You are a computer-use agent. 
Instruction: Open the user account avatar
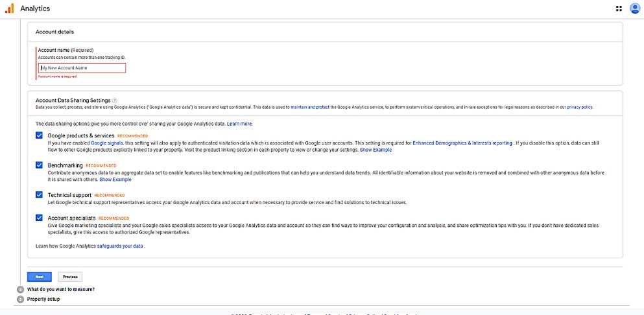[x=634, y=8]
